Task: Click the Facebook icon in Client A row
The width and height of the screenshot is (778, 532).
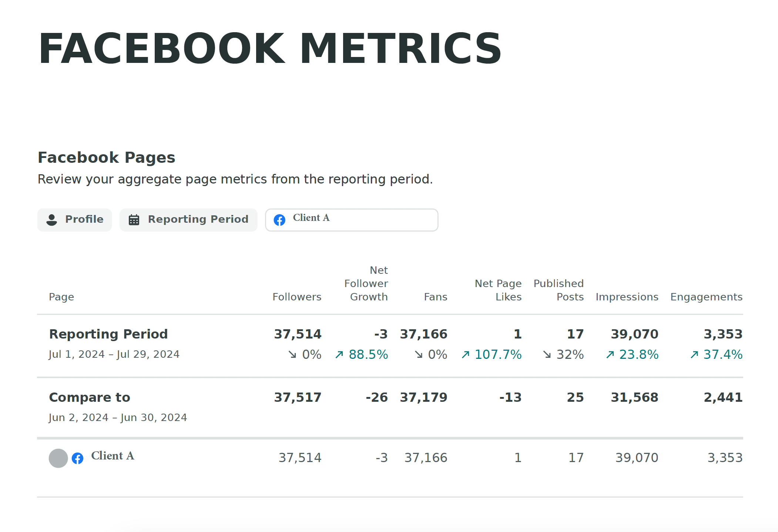Action: pyautogui.click(x=77, y=458)
